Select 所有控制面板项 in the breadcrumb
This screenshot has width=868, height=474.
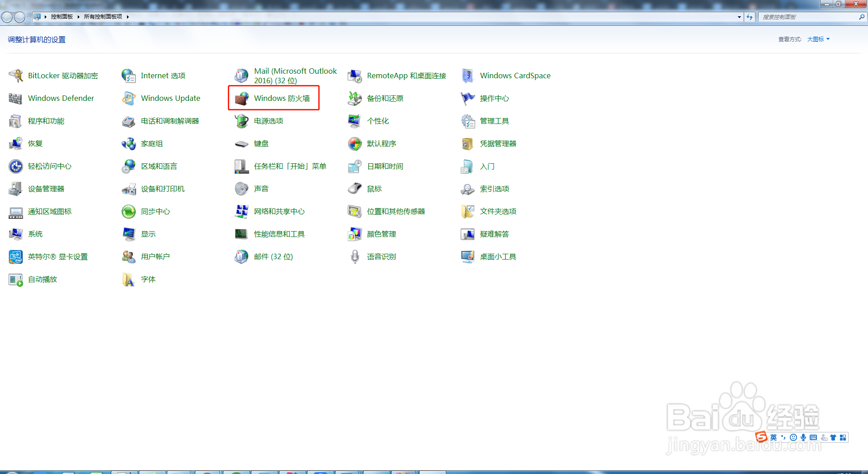(x=103, y=16)
